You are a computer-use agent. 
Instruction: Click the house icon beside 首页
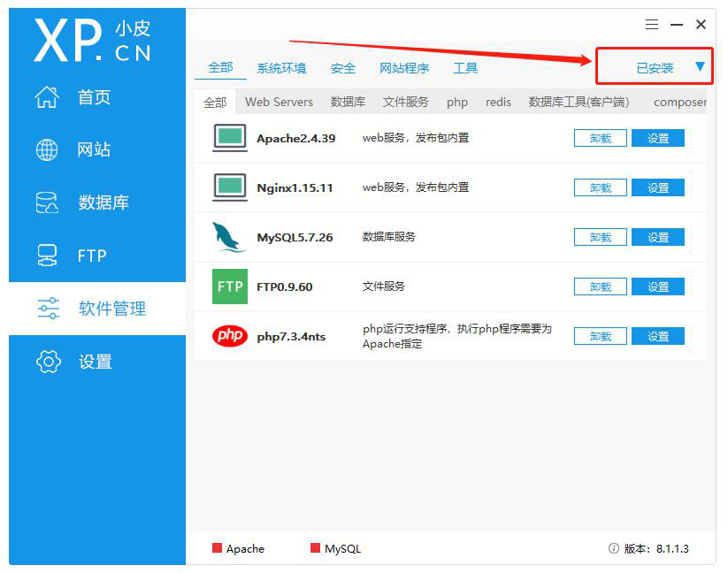pyautogui.click(x=47, y=97)
